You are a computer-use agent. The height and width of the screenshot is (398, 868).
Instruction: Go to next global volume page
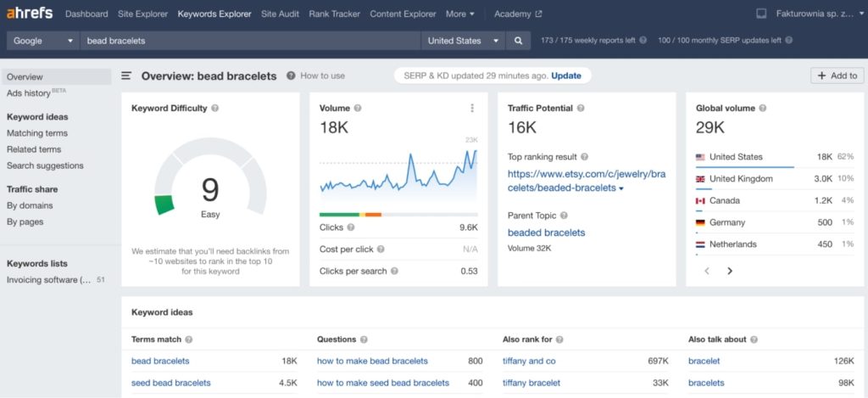(730, 271)
